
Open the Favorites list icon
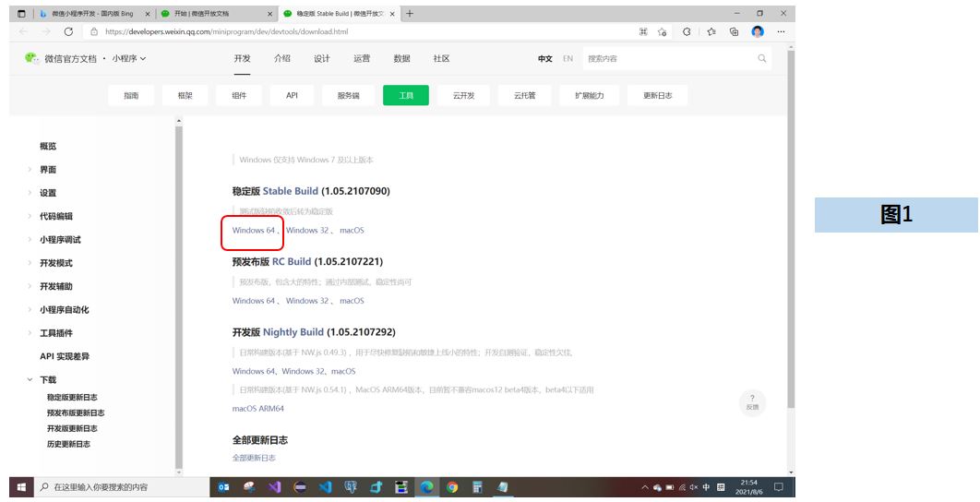711,32
